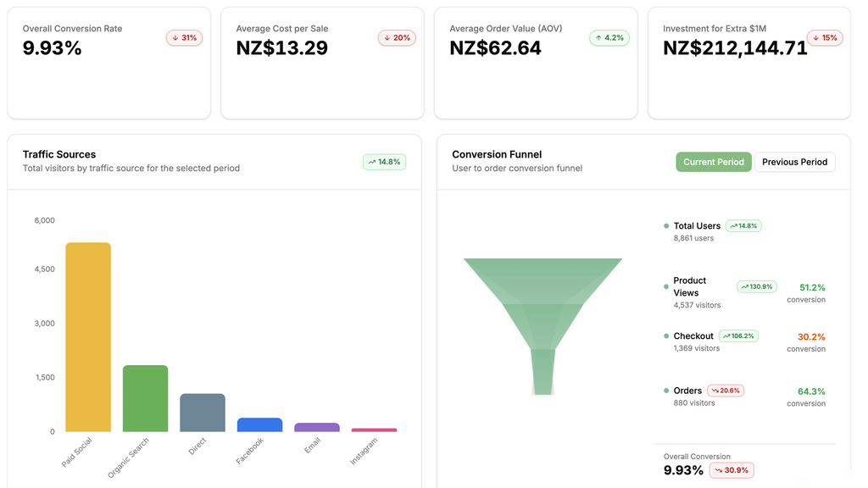
Task: Click the 106.2% trend badge beside Checkout
Action: coord(738,336)
